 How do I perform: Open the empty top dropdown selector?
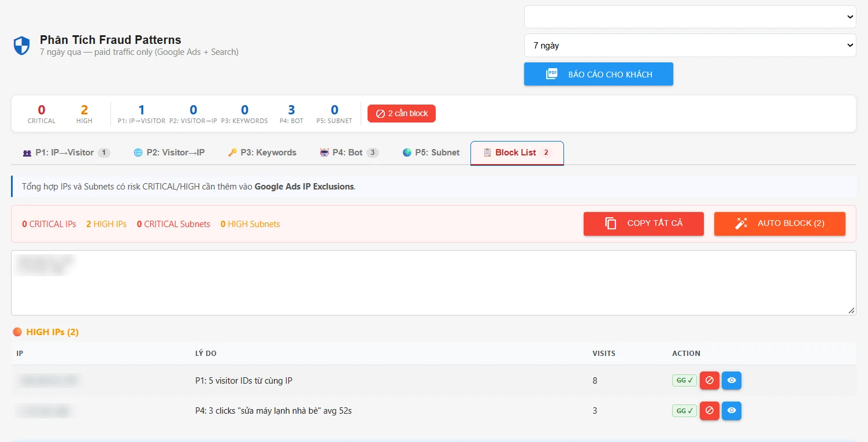pos(690,17)
